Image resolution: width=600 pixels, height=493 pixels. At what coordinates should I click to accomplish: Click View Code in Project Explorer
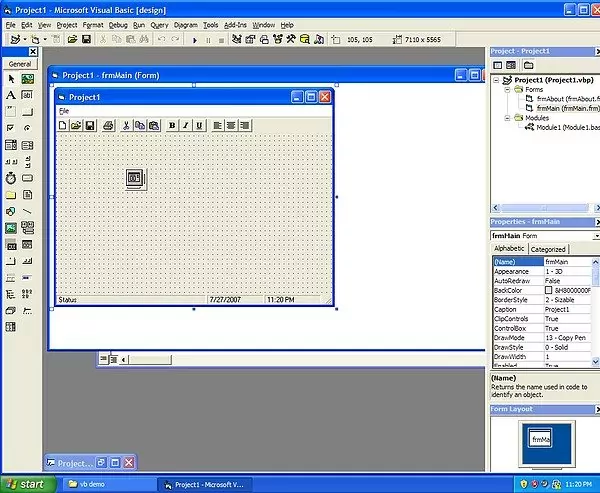point(497,65)
